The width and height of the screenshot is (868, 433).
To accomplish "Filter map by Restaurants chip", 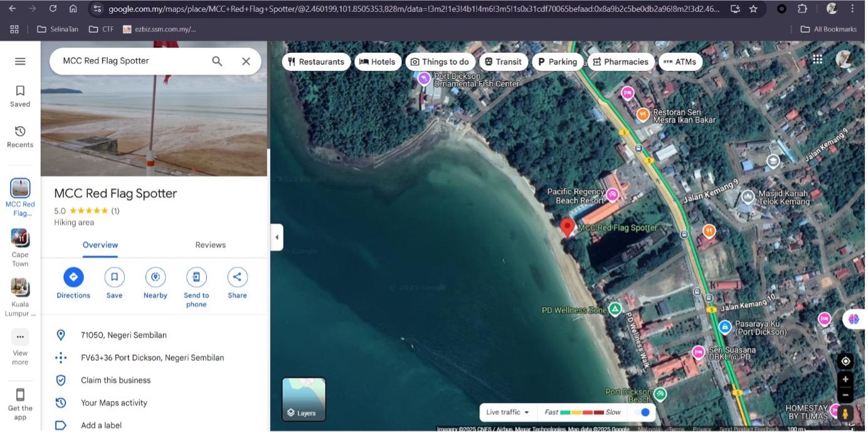I will [316, 61].
